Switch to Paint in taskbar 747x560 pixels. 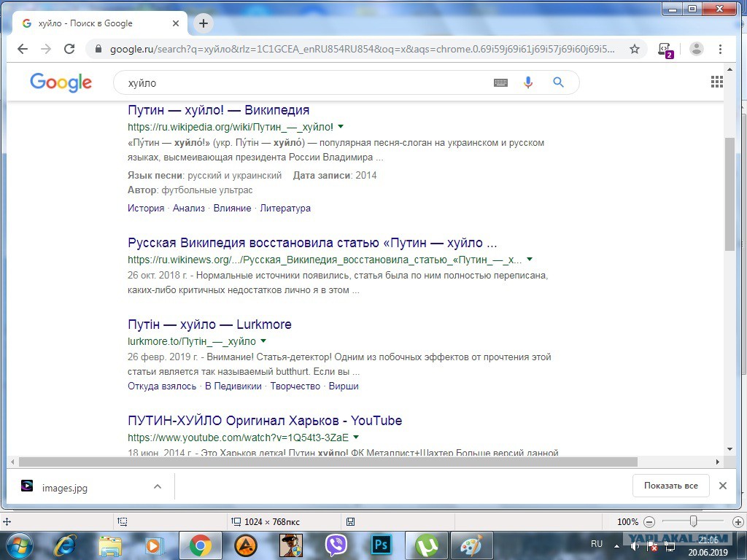click(x=472, y=545)
